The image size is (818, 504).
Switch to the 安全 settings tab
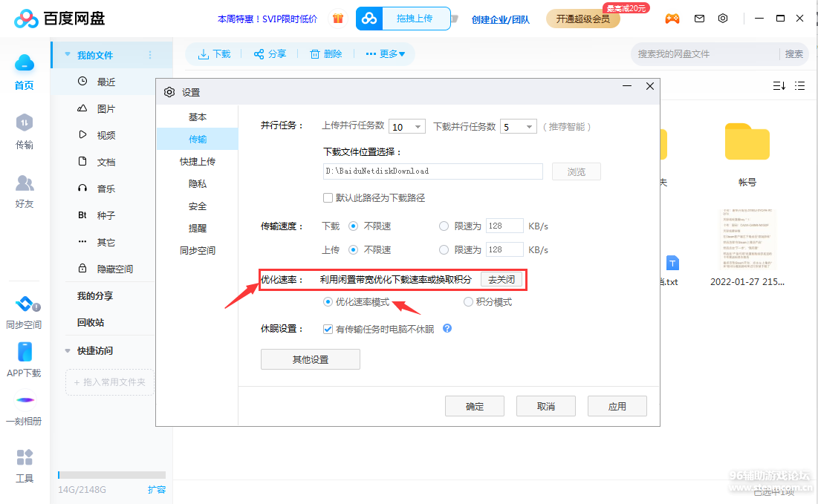198,206
